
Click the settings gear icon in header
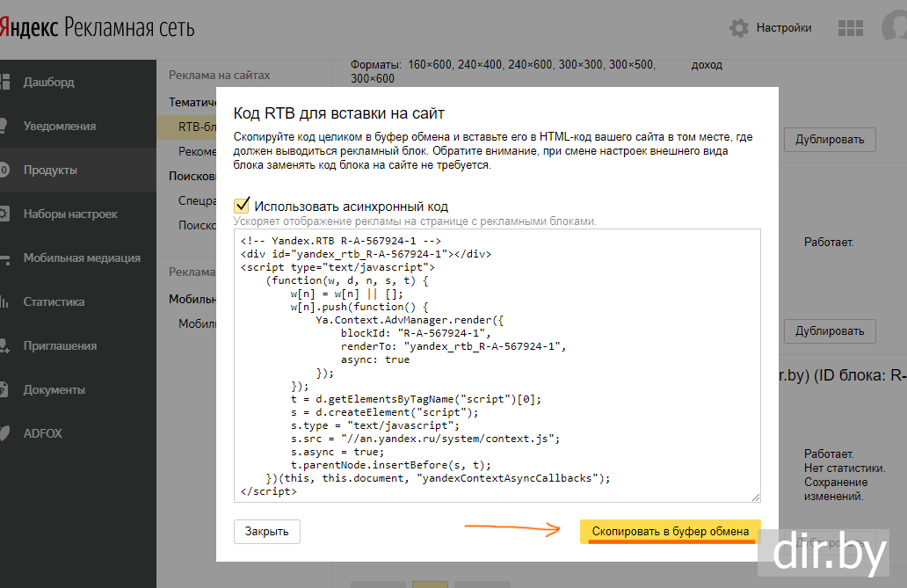click(739, 28)
